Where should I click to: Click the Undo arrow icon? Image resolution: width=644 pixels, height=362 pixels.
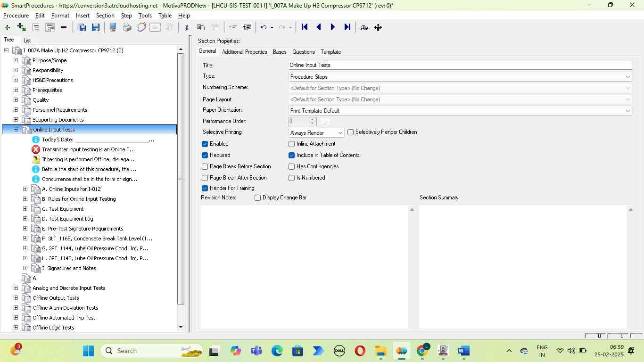[x=264, y=27]
